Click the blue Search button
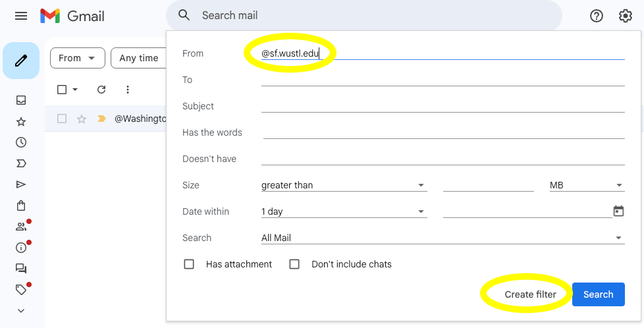Screen dimensions: 644x328 click(599, 294)
